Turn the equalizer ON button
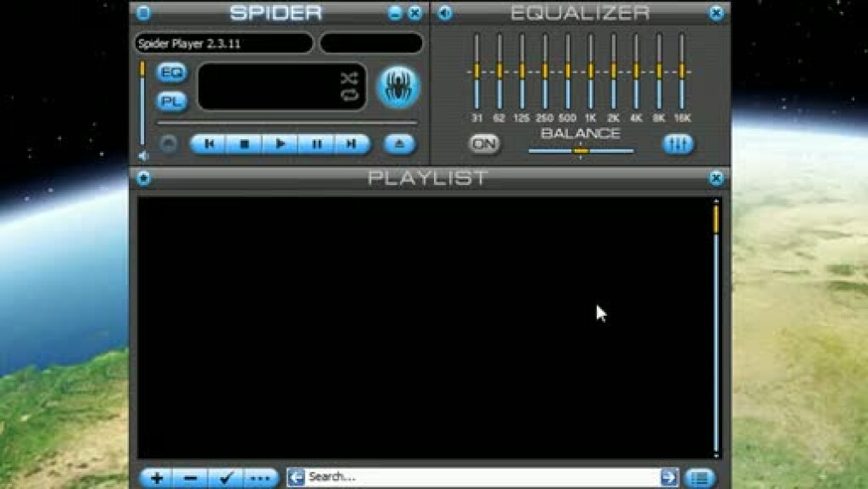Image resolution: width=868 pixels, height=489 pixels. (484, 144)
